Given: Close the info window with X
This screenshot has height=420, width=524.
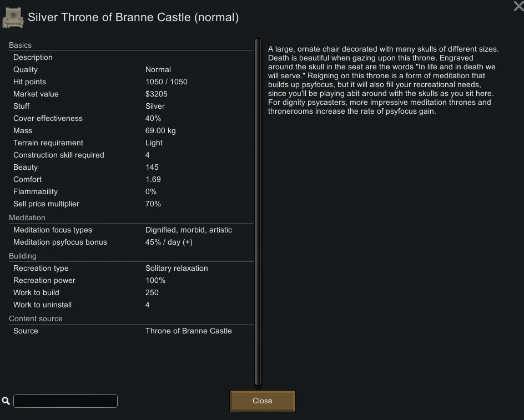Looking at the screenshot, I should pos(518,7).
